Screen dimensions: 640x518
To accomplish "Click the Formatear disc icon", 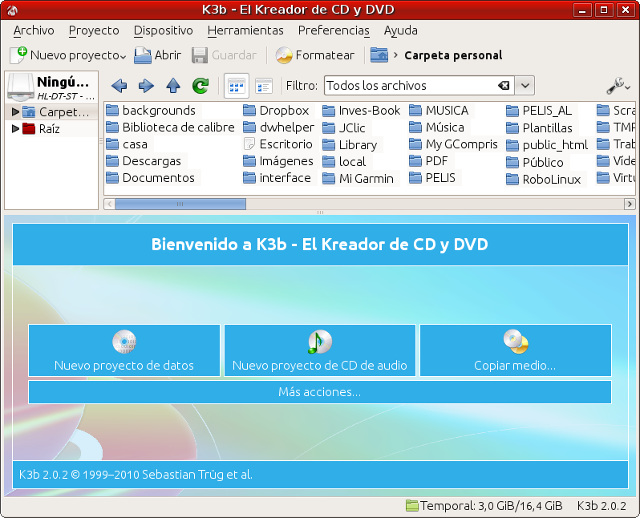I will (284, 55).
